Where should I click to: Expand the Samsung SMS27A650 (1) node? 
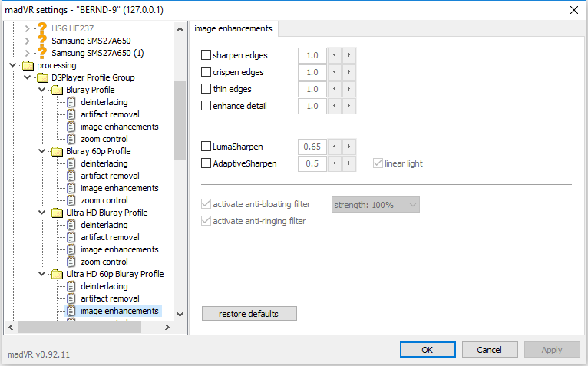[27, 53]
